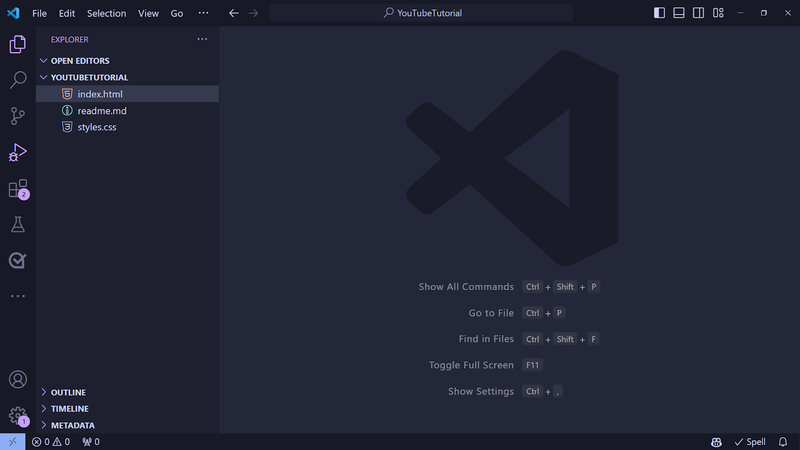800x450 pixels.
Task: Toggle the Spell checker status item
Action: [x=750, y=442]
